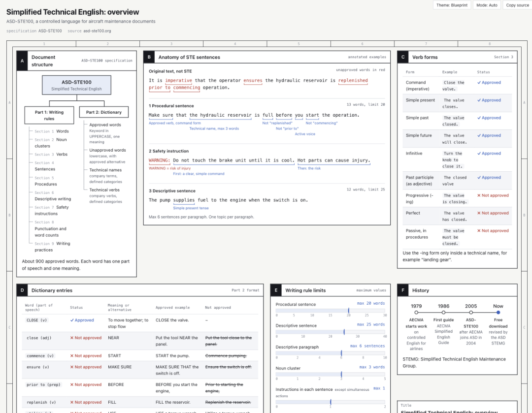Click the Procedural sentence limit slider marker
Screen dimensions: 532x413
(x=348, y=311)
